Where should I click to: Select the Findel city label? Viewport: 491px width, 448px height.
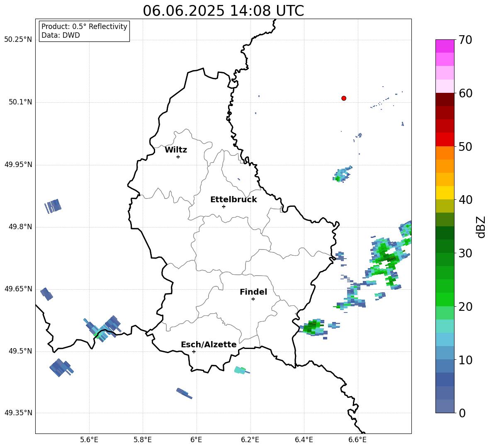pos(253,292)
